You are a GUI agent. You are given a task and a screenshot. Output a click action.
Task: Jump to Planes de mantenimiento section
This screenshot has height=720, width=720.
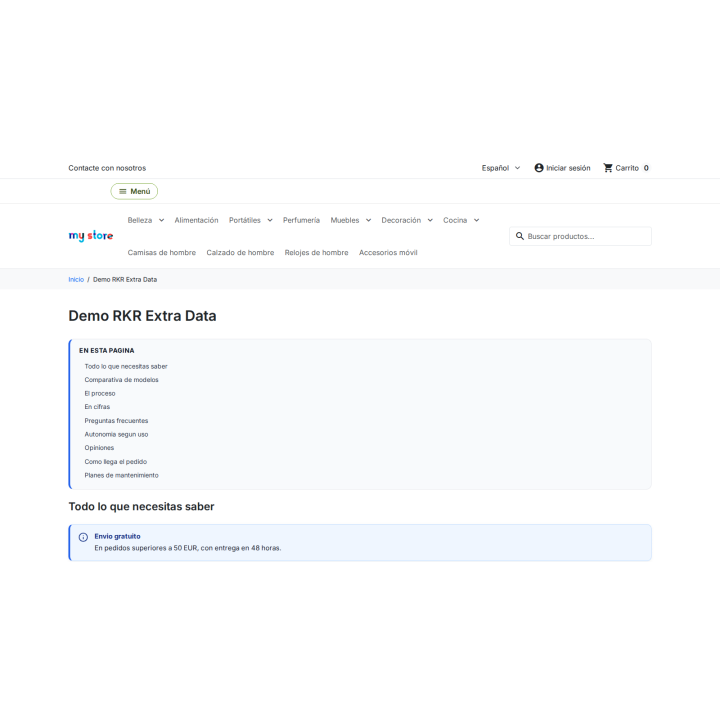tap(121, 475)
